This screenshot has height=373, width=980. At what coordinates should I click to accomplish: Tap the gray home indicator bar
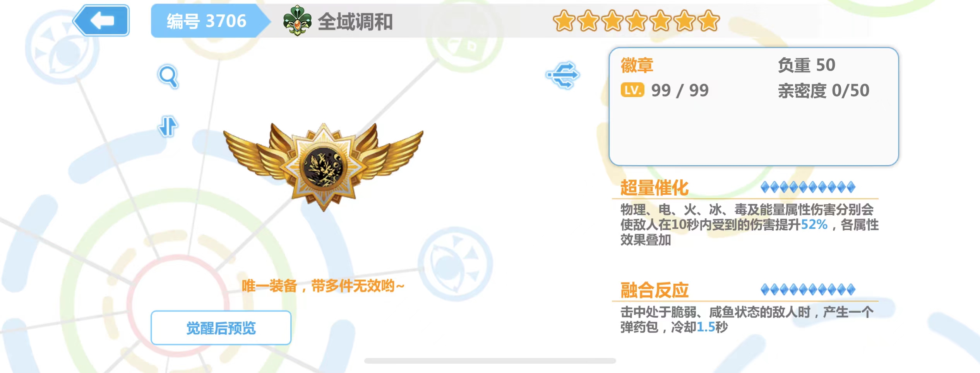coord(490,361)
